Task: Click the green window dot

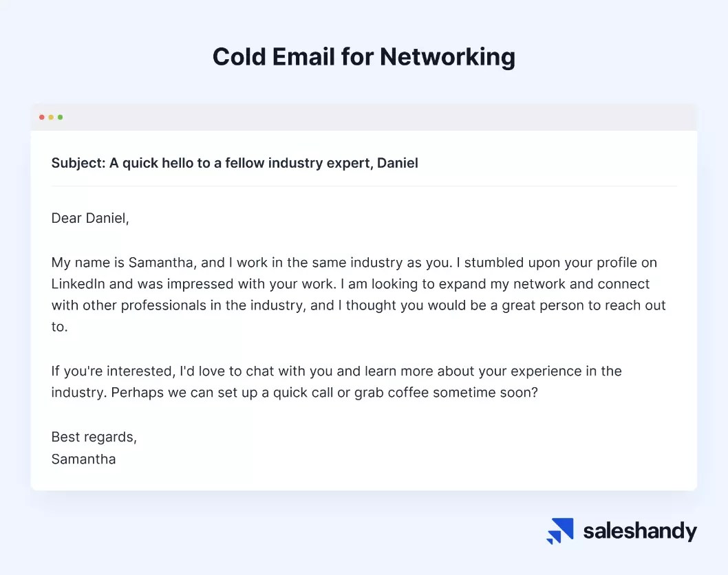Action: click(x=61, y=118)
